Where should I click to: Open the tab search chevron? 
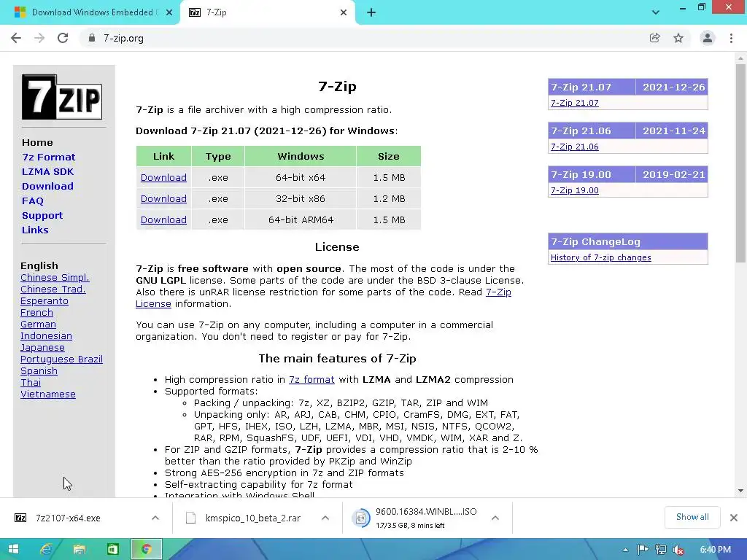pos(656,12)
